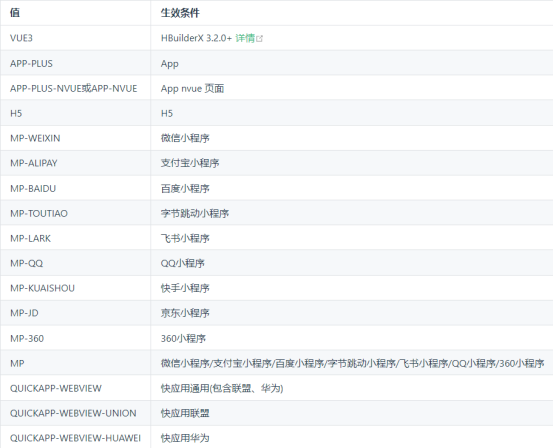This screenshot has width=553, height=448.
Task: Select the QUICKAPP-WEBVIEW-HUAWEI value
Action: pyautogui.click(x=75, y=438)
